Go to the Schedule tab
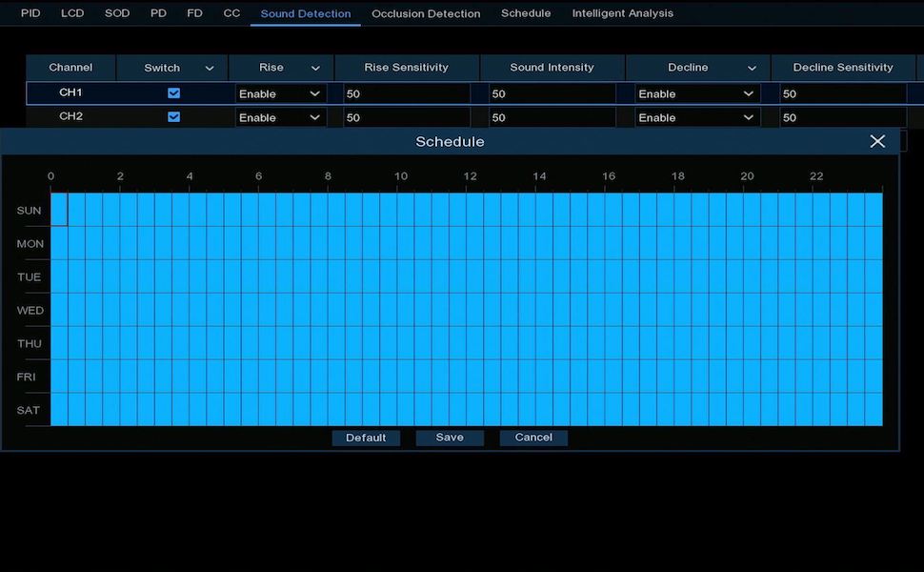The width and height of the screenshot is (924, 572). 526,13
